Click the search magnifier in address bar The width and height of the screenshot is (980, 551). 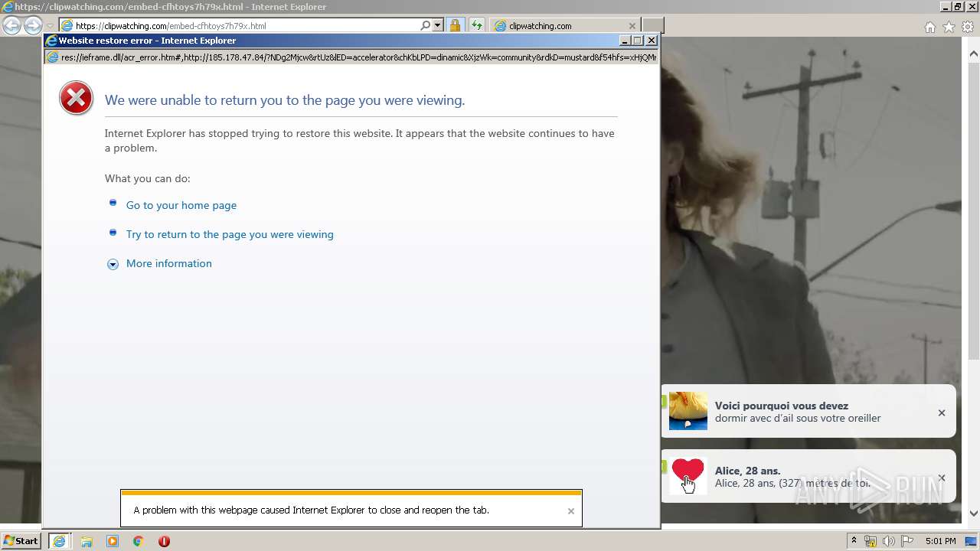coord(426,25)
